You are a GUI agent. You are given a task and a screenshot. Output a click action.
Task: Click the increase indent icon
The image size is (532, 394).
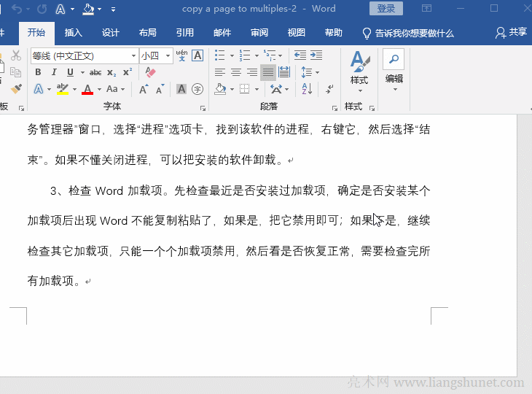pos(316,55)
